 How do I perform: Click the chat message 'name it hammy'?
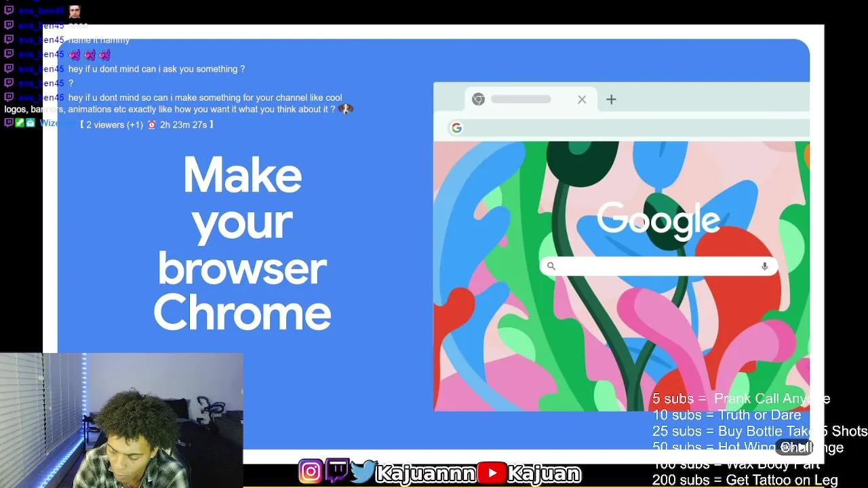click(99, 40)
